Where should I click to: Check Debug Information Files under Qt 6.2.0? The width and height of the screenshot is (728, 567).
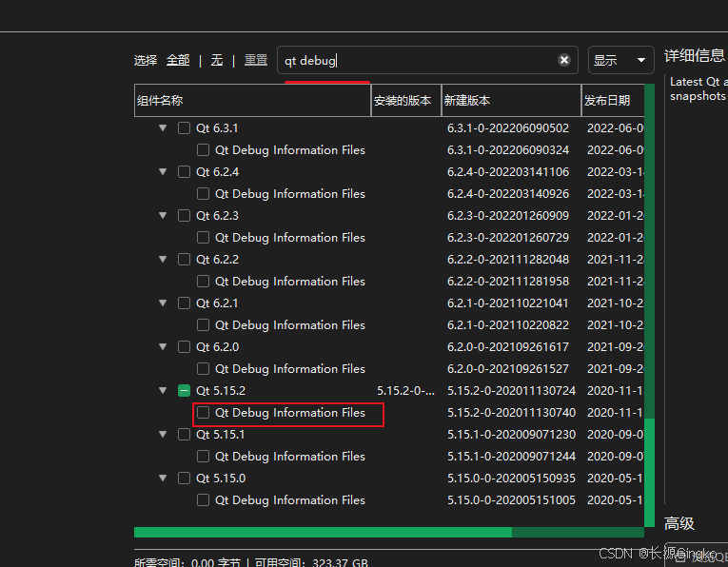tap(203, 368)
